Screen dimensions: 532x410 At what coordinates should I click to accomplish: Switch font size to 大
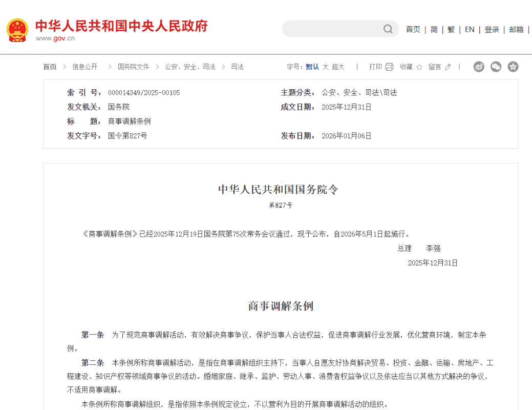coord(325,67)
